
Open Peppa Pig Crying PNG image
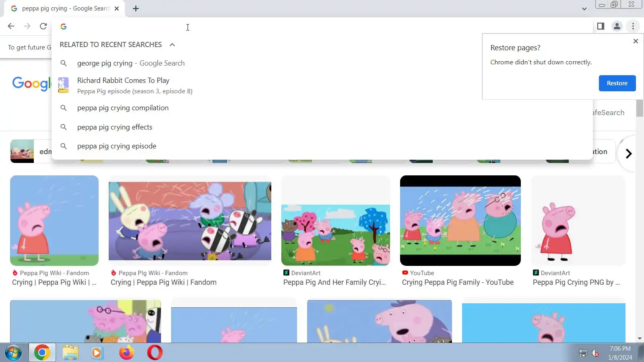pos(578,220)
